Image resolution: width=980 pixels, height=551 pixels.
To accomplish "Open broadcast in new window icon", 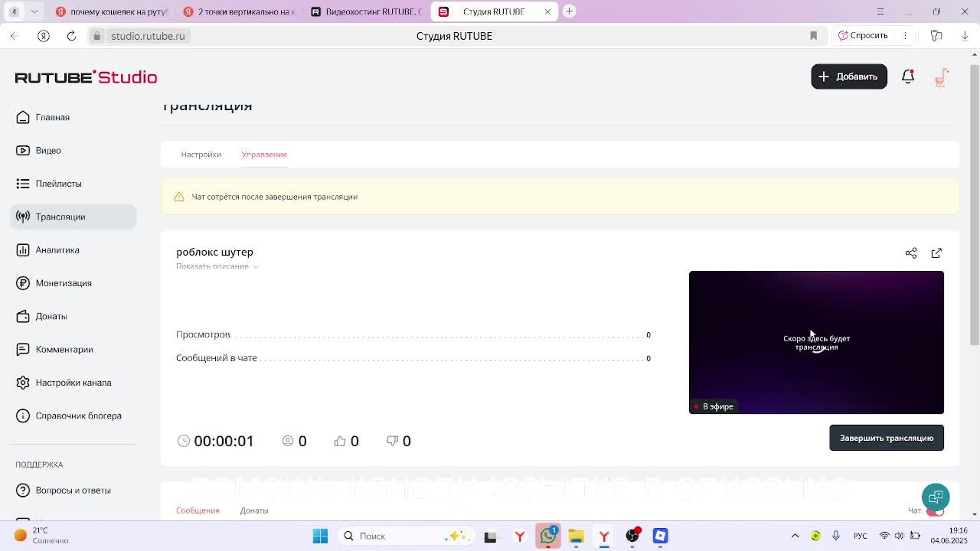I will pos(936,253).
